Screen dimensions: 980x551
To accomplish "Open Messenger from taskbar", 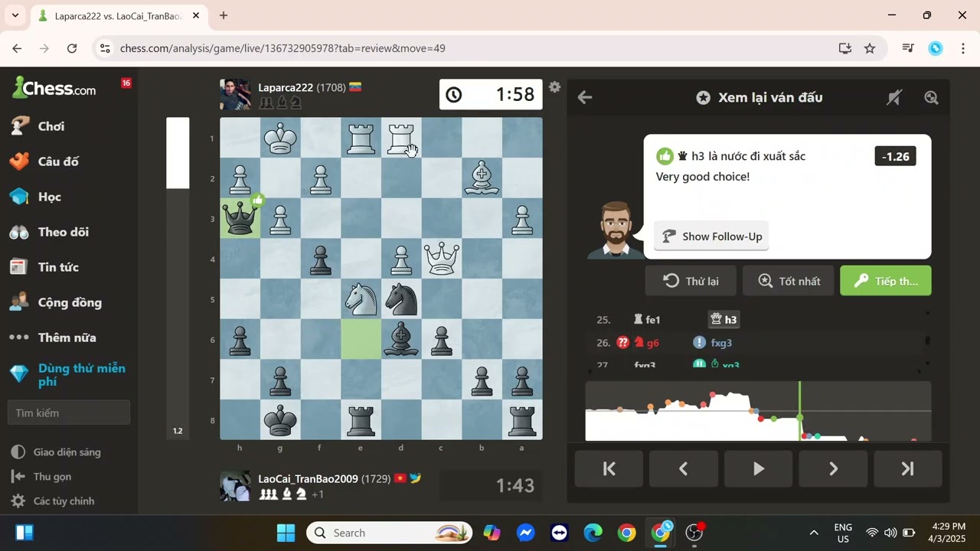I will coord(525,533).
